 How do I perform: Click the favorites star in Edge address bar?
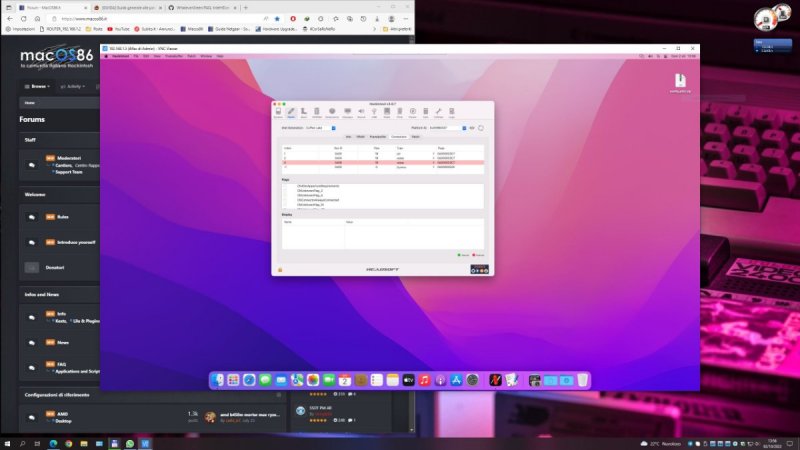[x=277, y=18]
